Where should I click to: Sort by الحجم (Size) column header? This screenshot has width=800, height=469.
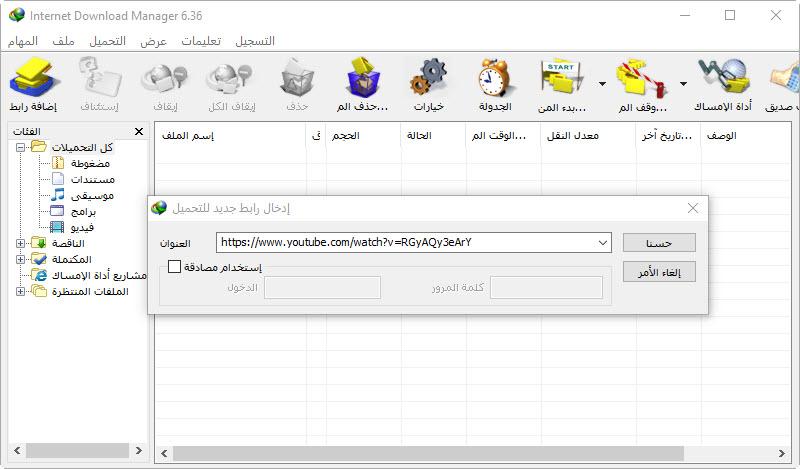coord(363,136)
